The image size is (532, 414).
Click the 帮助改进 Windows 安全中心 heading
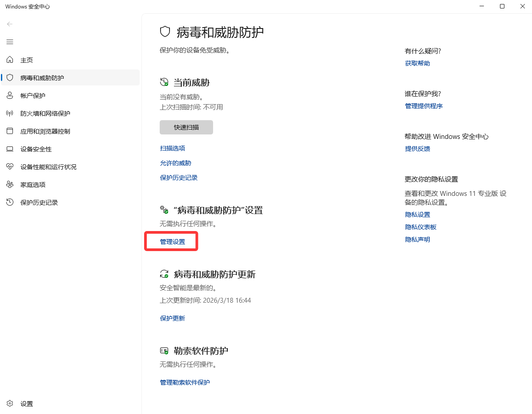[447, 137]
